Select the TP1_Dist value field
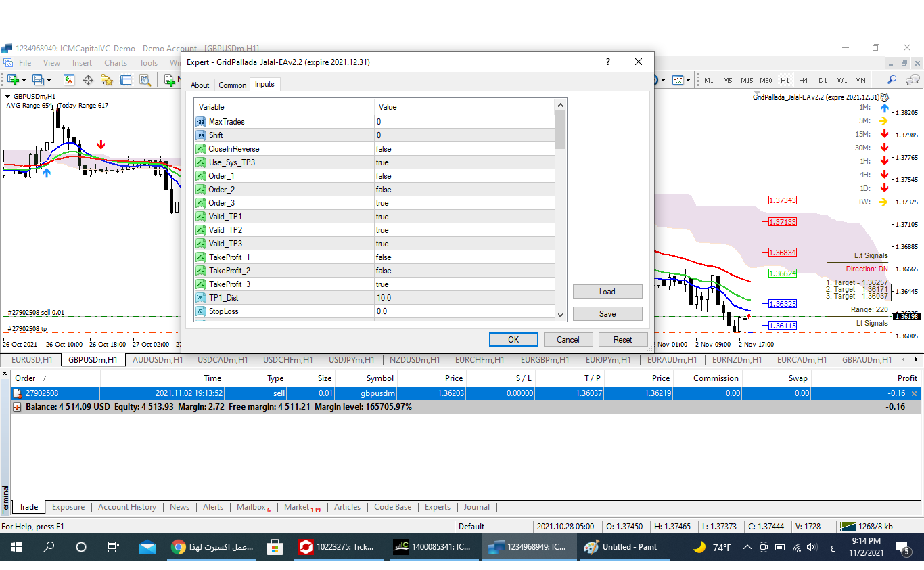The width and height of the screenshot is (924, 570). [464, 298]
